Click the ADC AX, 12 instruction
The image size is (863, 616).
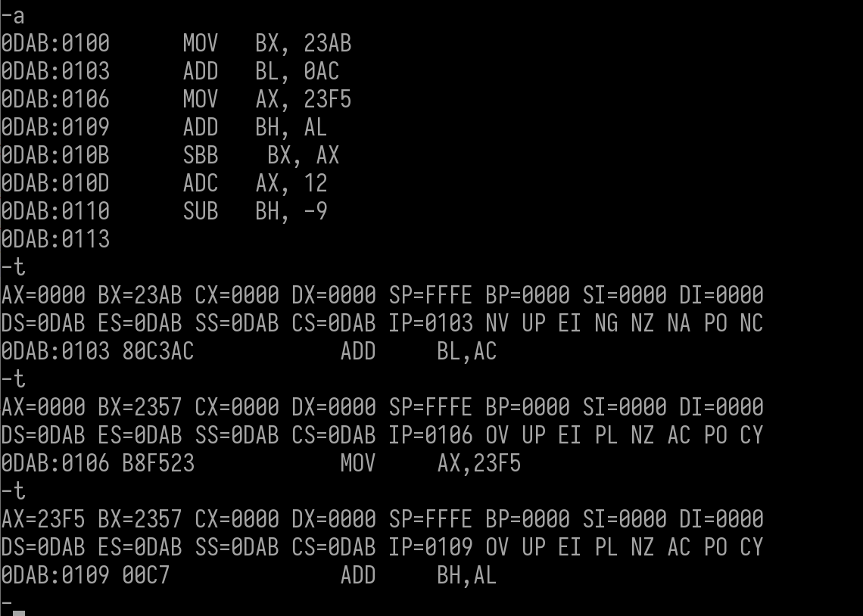point(255,184)
